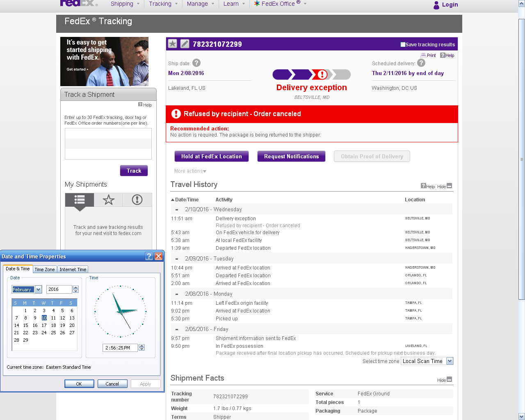Open Scheduled delivery help question mark

pos(421,63)
